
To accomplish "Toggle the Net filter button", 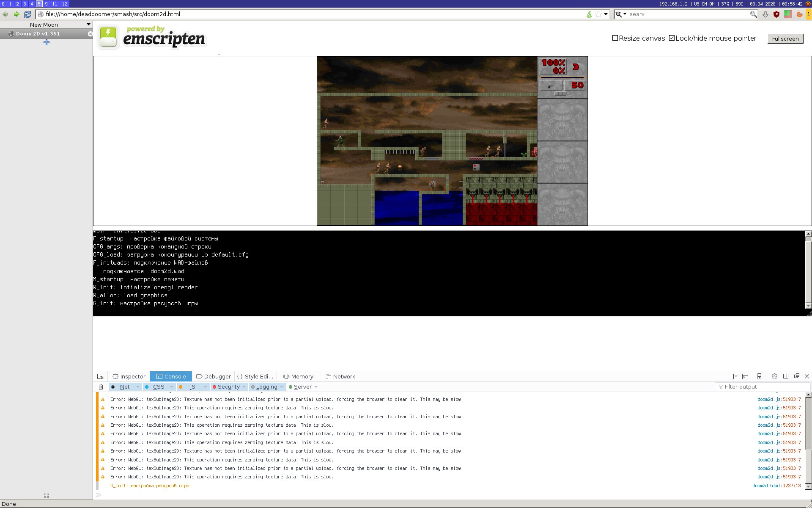I will point(122,387).
